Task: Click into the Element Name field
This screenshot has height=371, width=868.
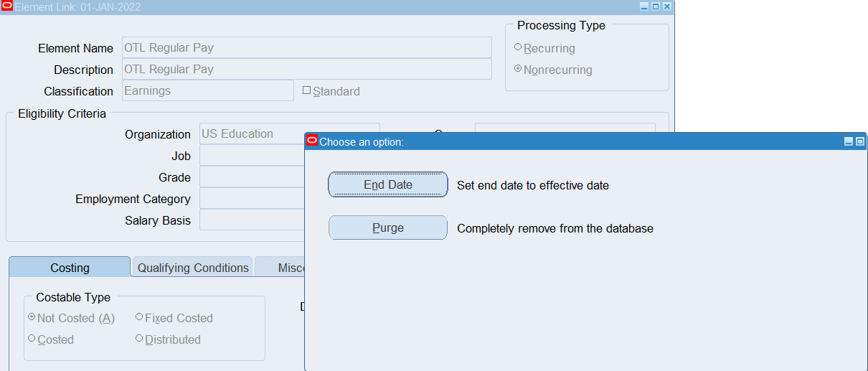Action: tap(306, 48)
